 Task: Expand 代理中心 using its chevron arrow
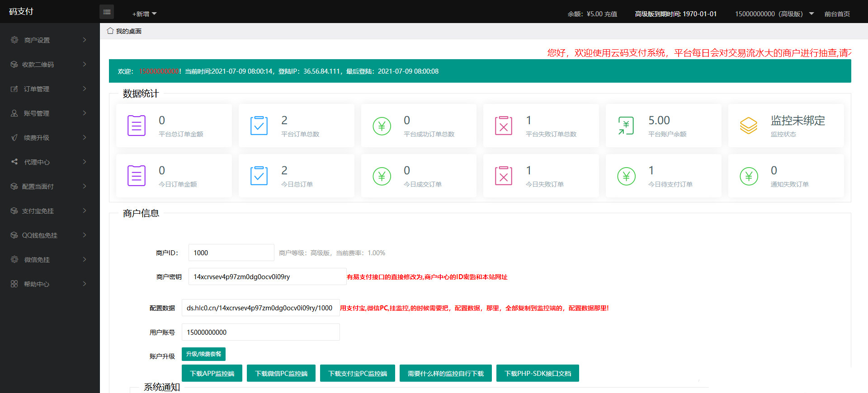click(x=85, y=162)
